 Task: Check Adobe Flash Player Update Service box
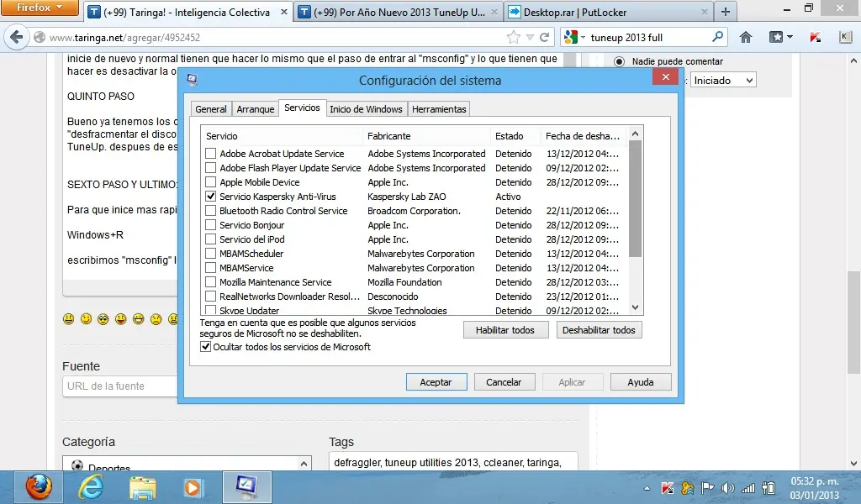pyautogui.click(x=210, y=168)
